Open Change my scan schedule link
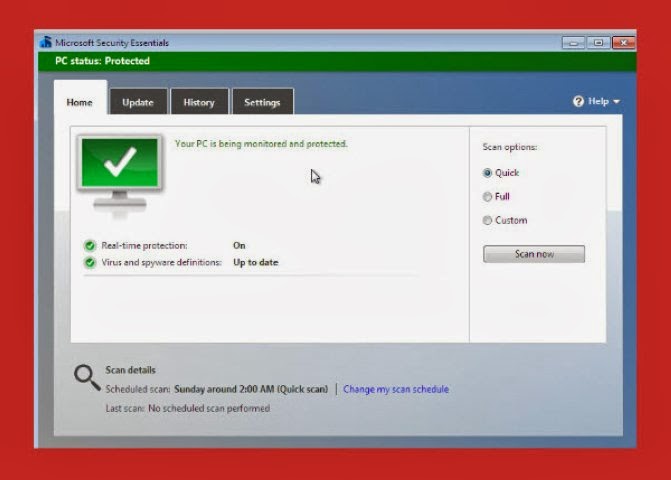This screenshot has height=480, width=671. [x=396, y=389]
